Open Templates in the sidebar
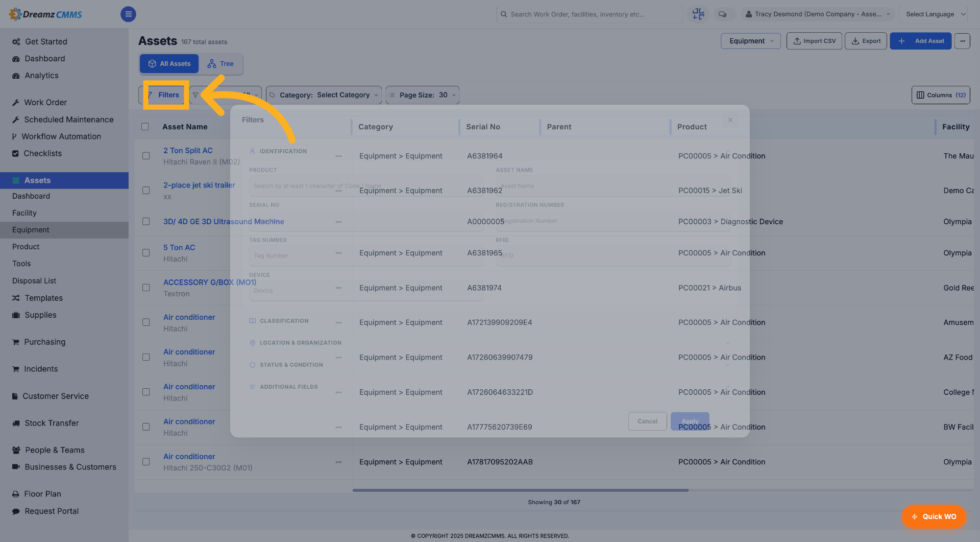 (x=43, y=298)
